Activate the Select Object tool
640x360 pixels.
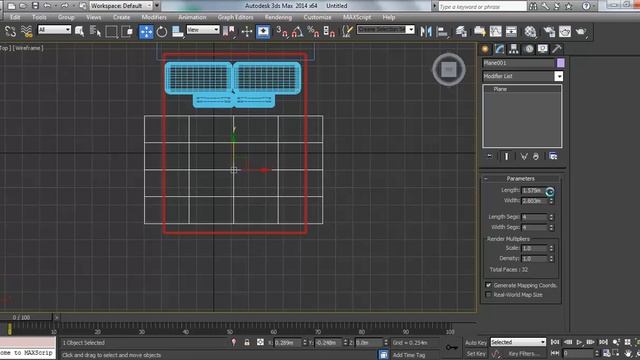80,31
